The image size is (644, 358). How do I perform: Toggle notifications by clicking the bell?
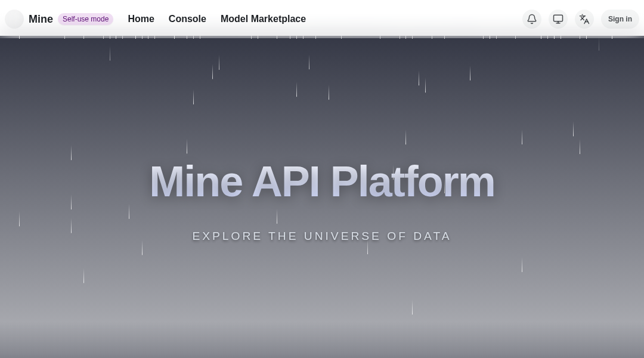coord(531,19)
